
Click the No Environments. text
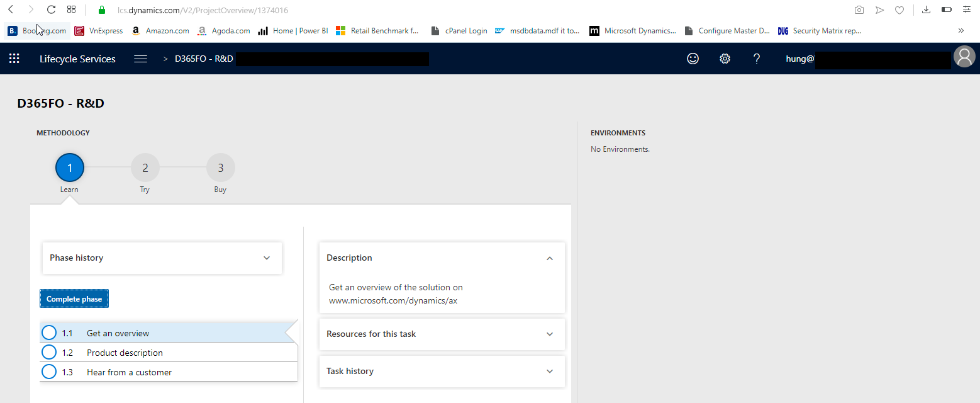[x=620, y=149]
